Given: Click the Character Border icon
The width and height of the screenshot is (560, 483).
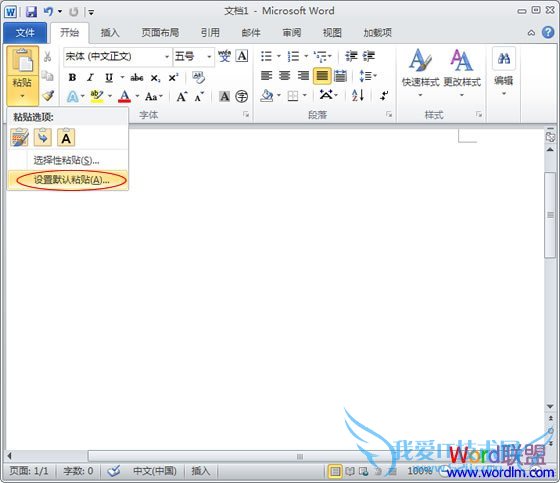Looking at the screenshot, I should coord(242,56).
